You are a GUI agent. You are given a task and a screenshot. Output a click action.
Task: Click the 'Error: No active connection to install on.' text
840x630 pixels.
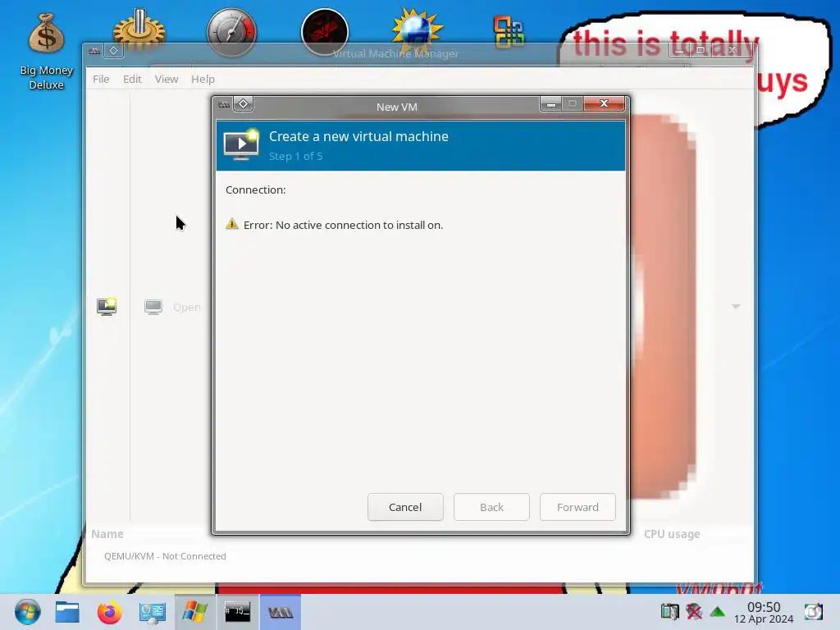(x=344, y=225)
